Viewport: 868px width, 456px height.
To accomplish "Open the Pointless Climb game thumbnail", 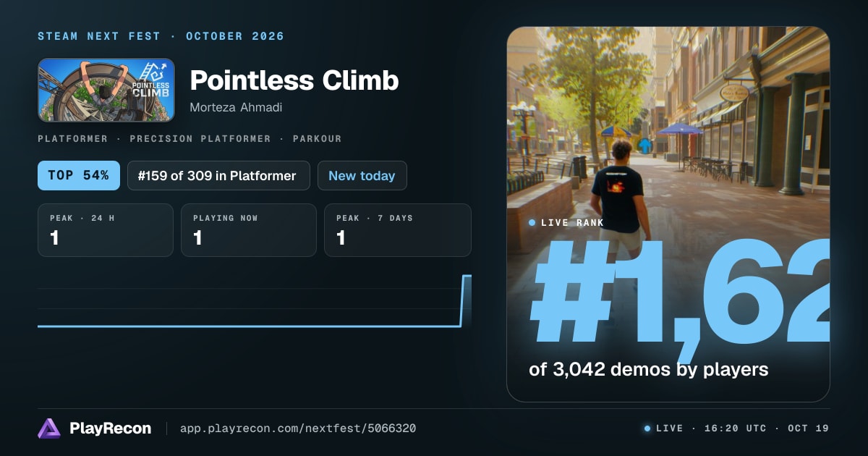I will coord(106,90).
